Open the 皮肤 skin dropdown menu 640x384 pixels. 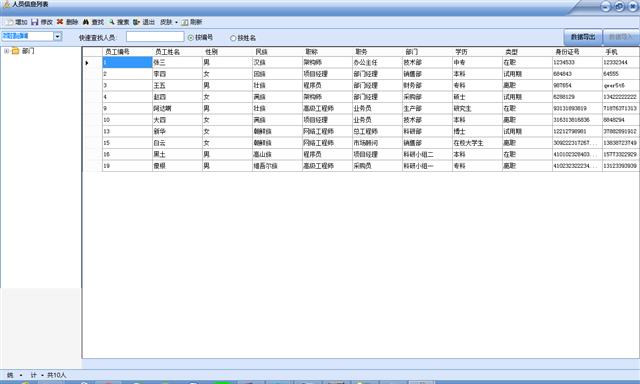(169, 22)
